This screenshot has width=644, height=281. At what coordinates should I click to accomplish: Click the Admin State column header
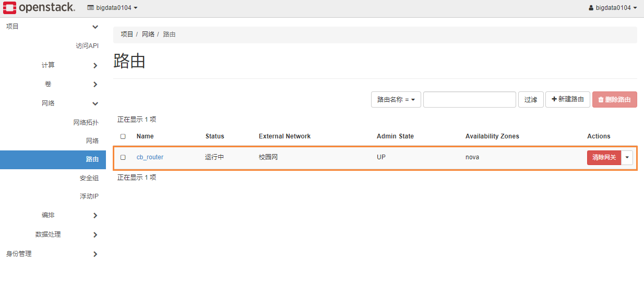(395, 136)
